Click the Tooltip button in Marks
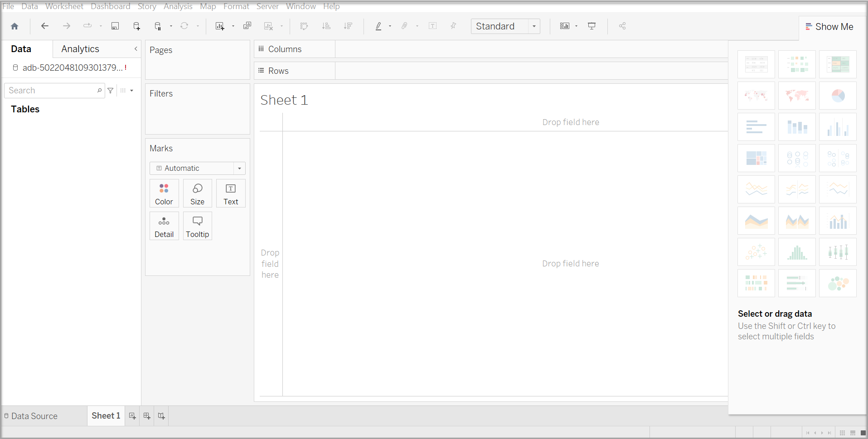 pyautogui.click(x=197, y=226)
